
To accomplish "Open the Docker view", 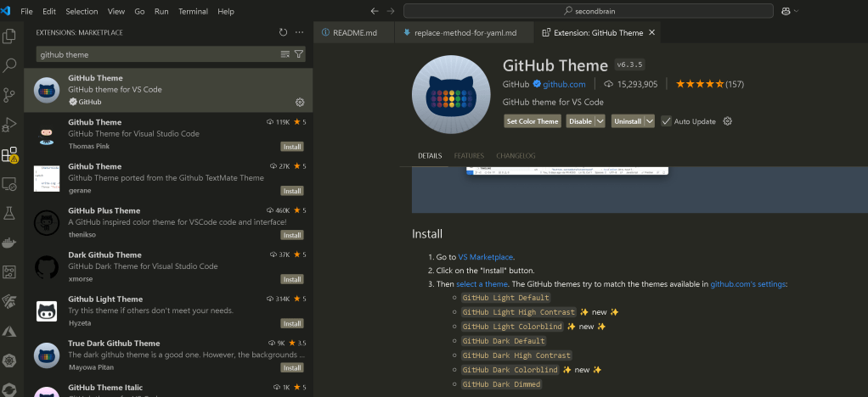I will coord(9,242).
